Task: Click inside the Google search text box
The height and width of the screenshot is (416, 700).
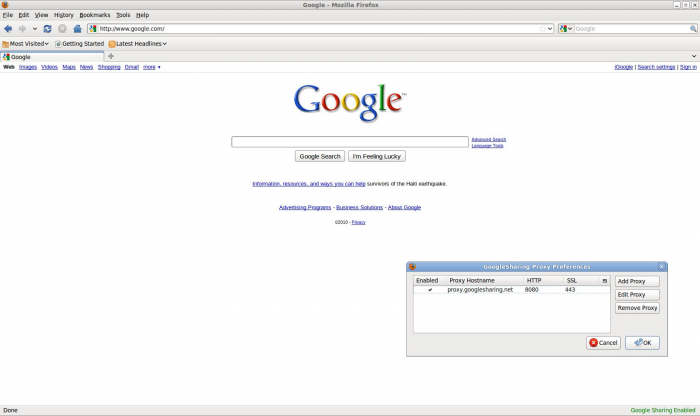Action: [x=349, y=142]
